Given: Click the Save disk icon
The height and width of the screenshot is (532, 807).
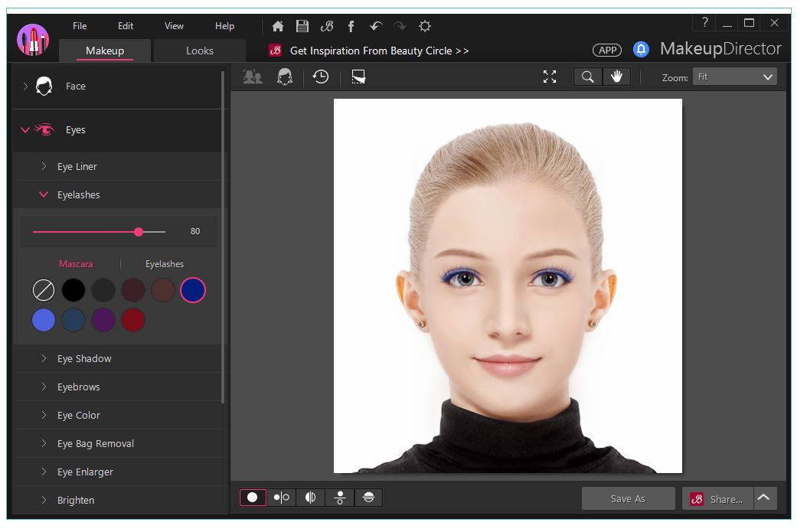Looking at the screenshot, I should pyautogui.click(x=302, y=26).
